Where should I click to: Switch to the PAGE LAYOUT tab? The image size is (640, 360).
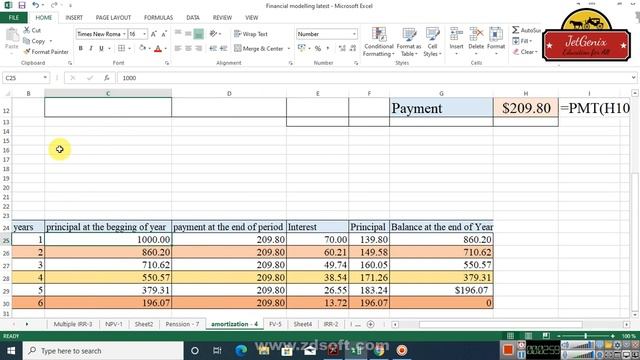click(113, 18)
